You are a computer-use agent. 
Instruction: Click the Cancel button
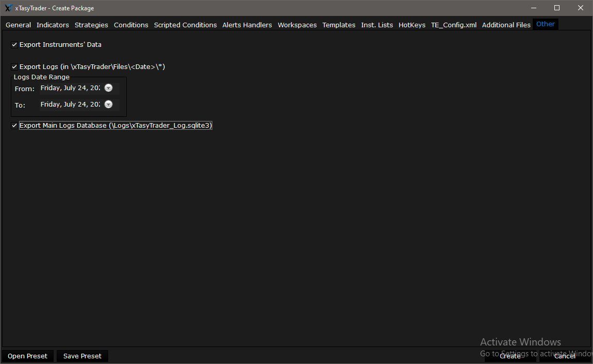coord(565,356)
